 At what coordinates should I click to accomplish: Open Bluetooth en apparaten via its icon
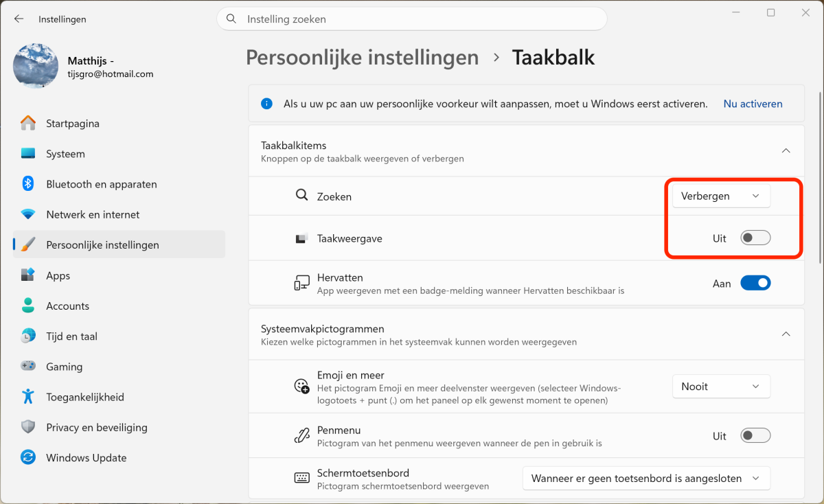click(28, 184)
